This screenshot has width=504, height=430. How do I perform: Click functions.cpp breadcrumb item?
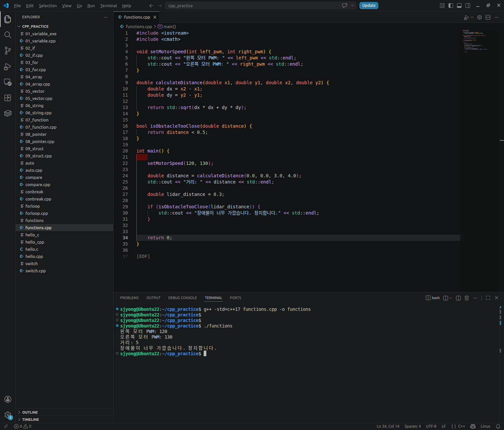point(136,27)
